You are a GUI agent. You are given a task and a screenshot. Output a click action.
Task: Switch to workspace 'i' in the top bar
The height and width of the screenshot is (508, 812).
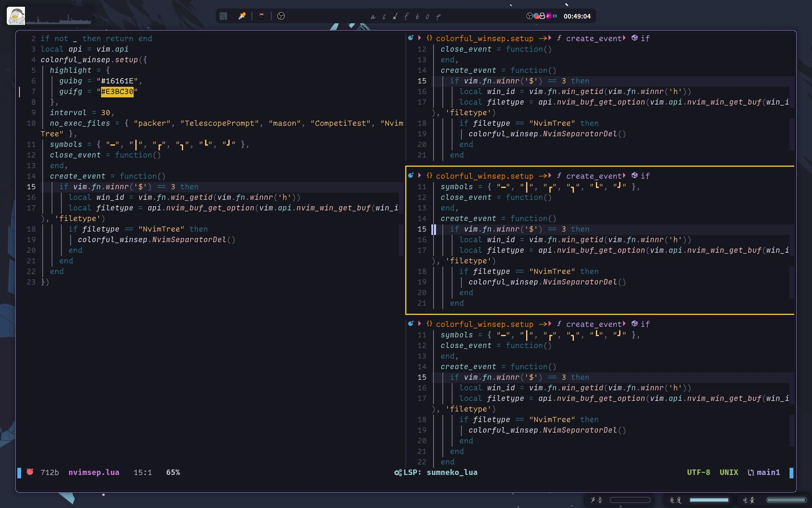coord(417,17)
